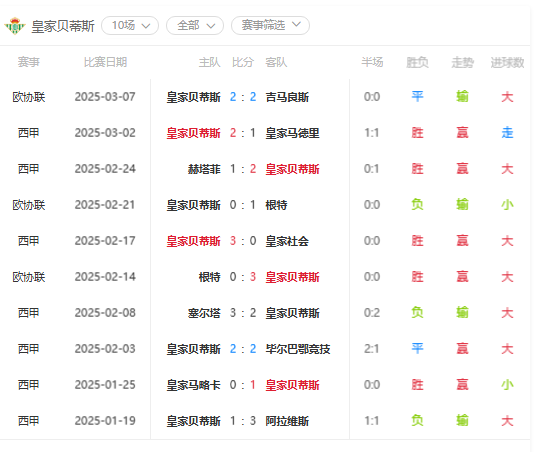The height and width of the screenshot is (452, 538).
Task: Click the 走势 column header
Action: click(462, 62)
